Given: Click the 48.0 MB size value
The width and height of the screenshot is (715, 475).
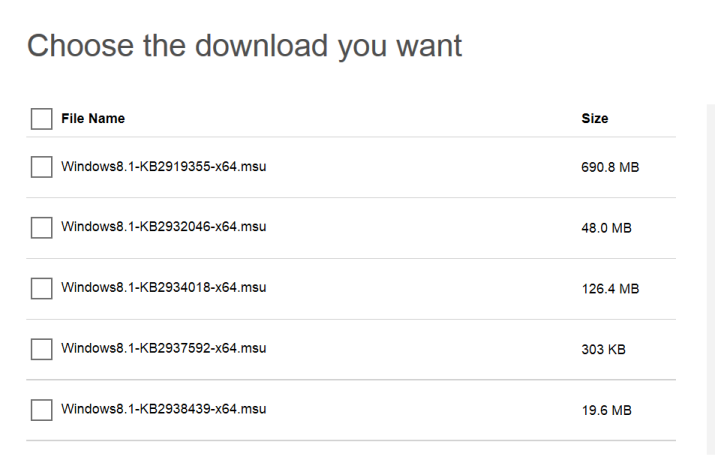Looking at the screenshot, I should pos(606,227).
